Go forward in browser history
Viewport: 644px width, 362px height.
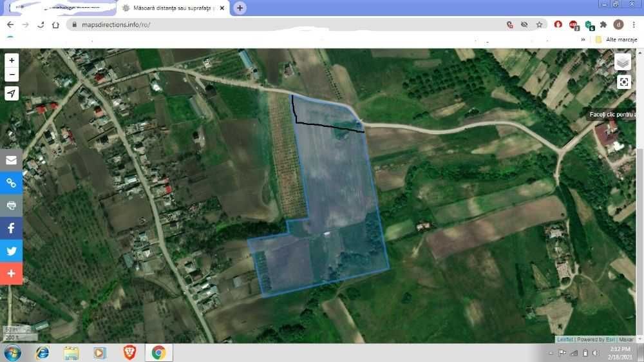tap(26, 24)
